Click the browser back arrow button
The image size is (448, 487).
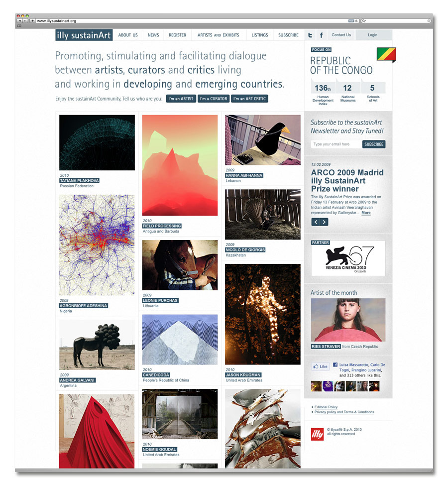click(x=19, y=21)
